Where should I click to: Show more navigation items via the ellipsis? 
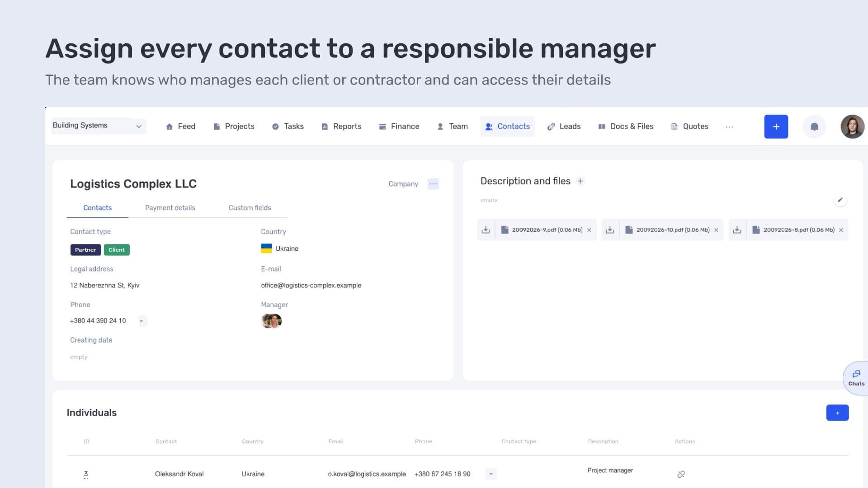[x=729, y=127]
